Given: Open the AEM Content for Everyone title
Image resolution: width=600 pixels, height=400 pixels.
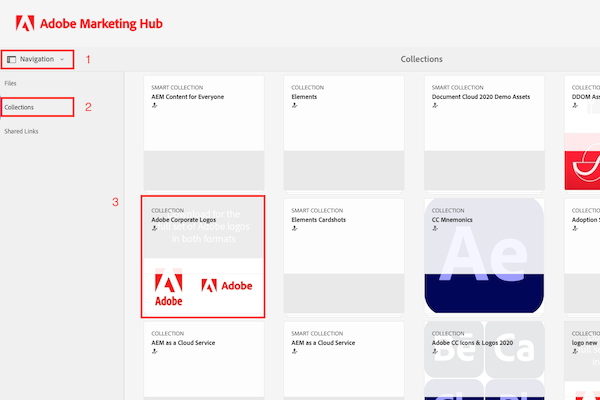Looking at the screenshot, I should click(187, 96).
